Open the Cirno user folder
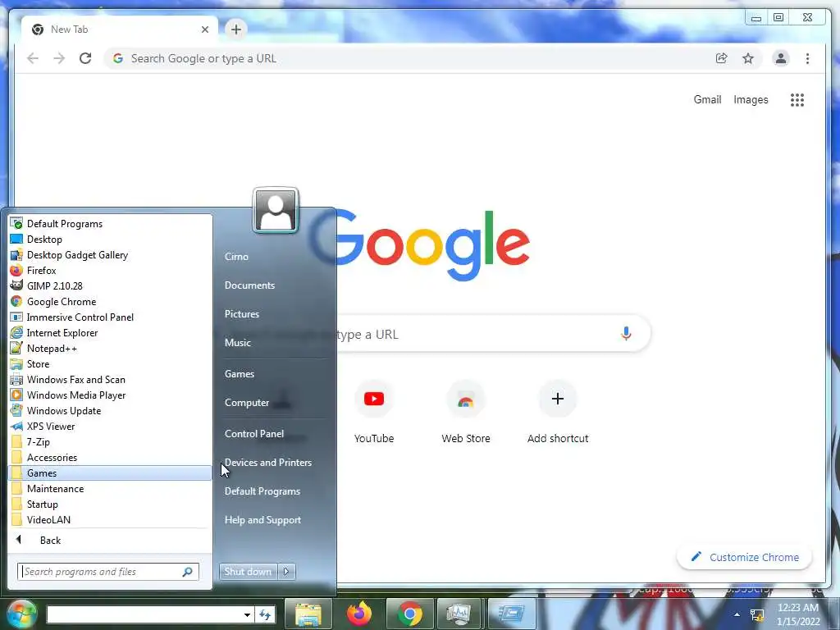The height and width of the screenshot is (630, 840). (236, 257)
